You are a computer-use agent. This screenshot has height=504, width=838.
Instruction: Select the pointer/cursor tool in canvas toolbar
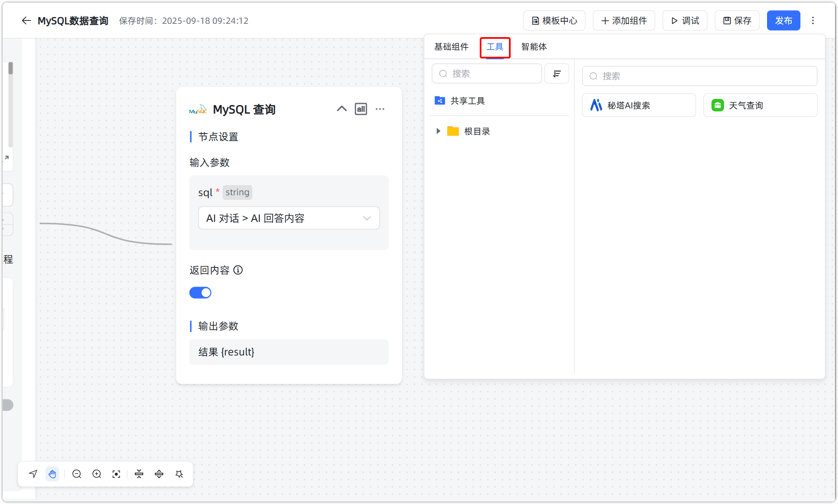coord(33,474)
